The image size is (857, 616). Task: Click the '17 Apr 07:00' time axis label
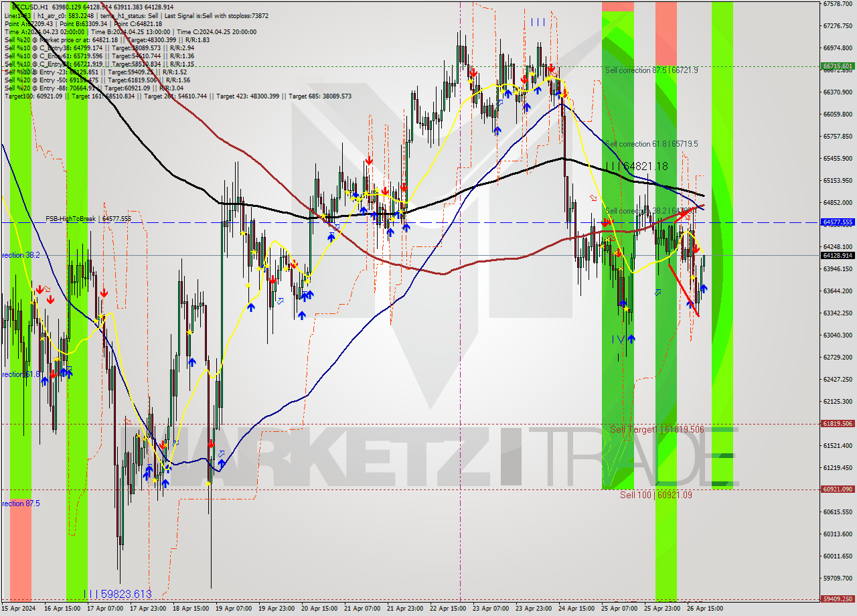[106, 609]
